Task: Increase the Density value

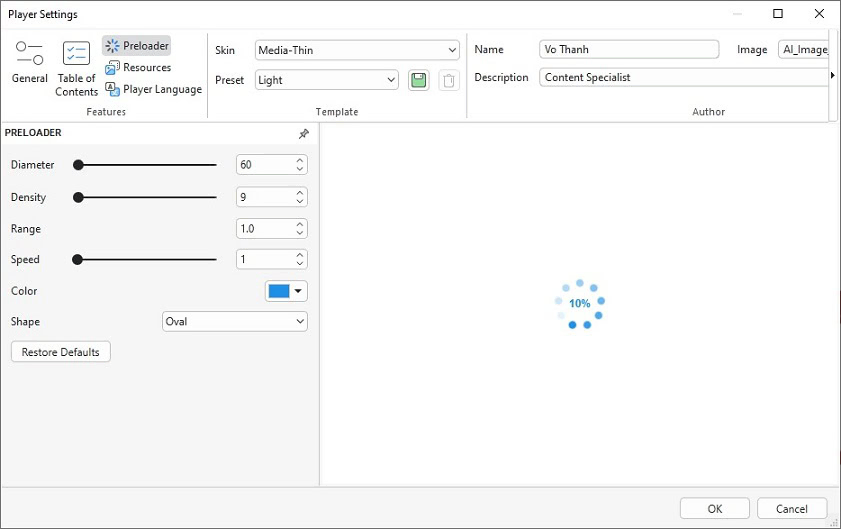Action: [300, 193]
